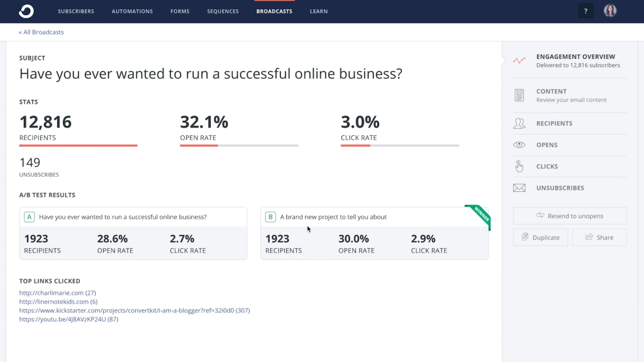Select the Engagement Overview chart icon

[519, 61]
